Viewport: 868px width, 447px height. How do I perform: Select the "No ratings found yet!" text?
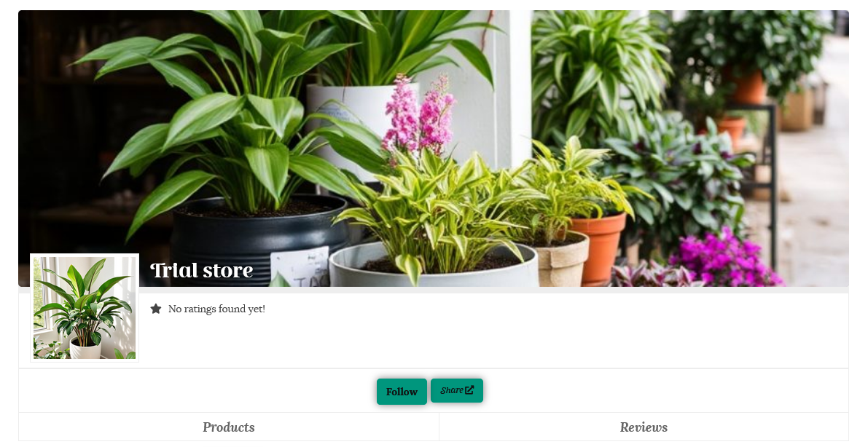click(x=216, y=309)
